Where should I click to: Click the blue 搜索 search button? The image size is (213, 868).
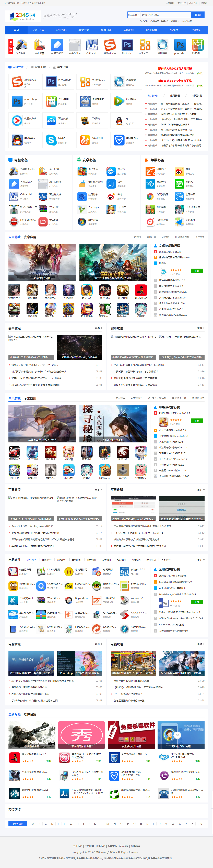pyautogui.click(x=198, y=15)
